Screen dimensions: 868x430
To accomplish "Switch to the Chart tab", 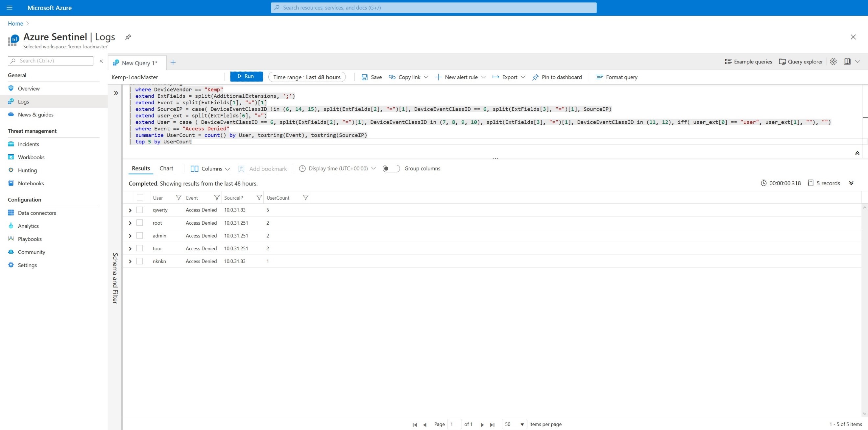I will (166, 168).
